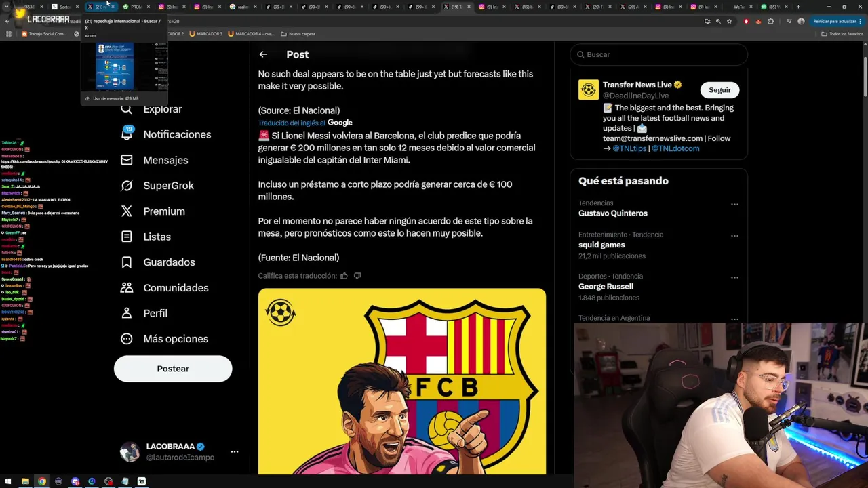Click the Premium X logo icon

[x=127, y=211]
